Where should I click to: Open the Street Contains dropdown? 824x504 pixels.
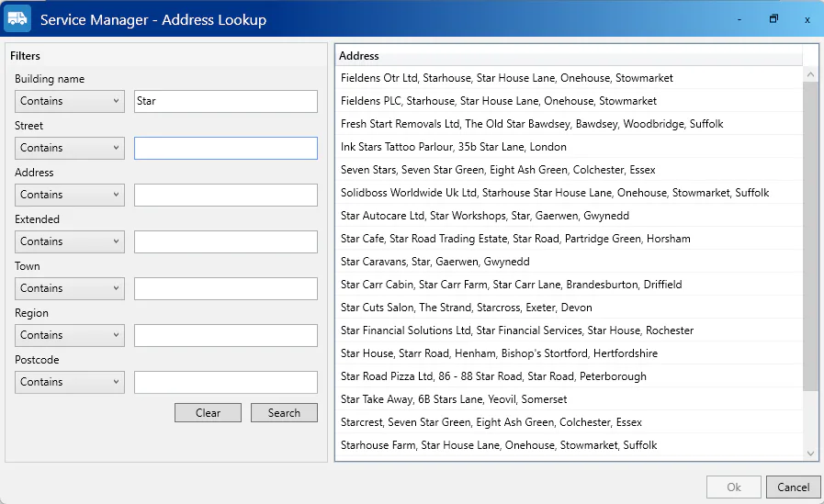tap(70, 148)
